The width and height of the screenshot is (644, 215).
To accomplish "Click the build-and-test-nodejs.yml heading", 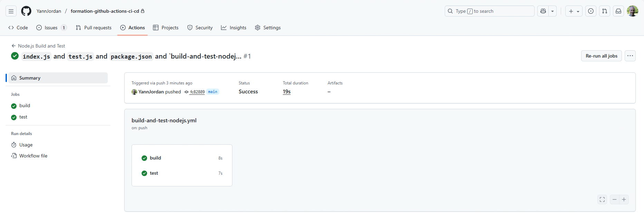I will point(164,120).
